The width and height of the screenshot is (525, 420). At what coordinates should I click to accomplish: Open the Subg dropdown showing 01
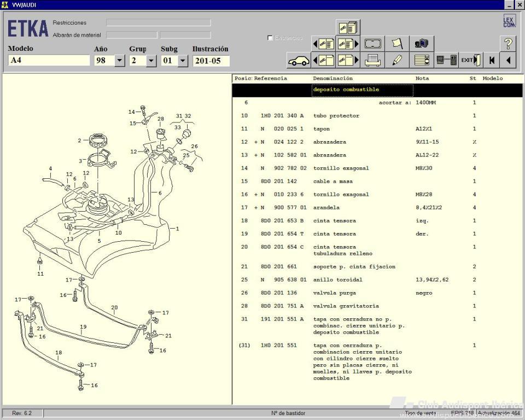[x=183, y=61]
